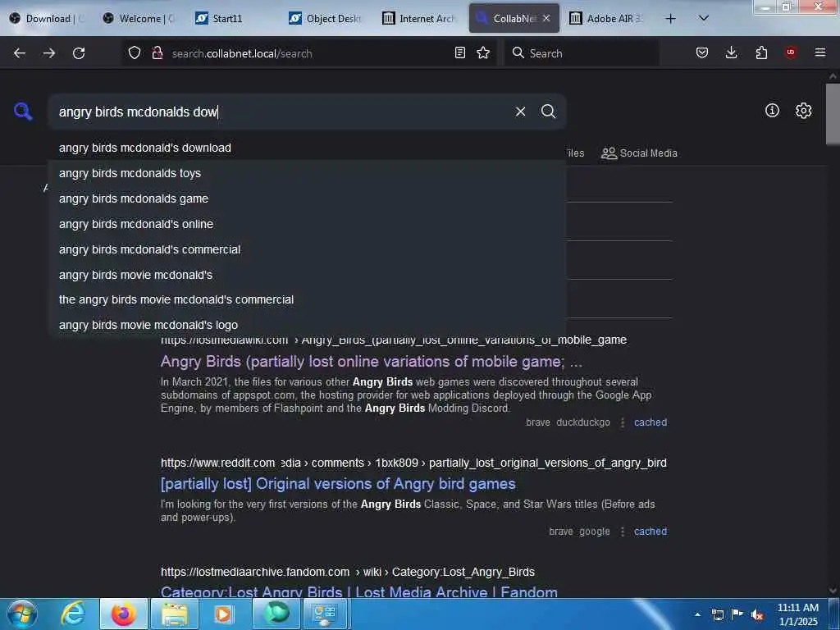Open the uBlock Origin extension icon
The image size is (840, 630).
pyautogui.click(x=791, y=52)
